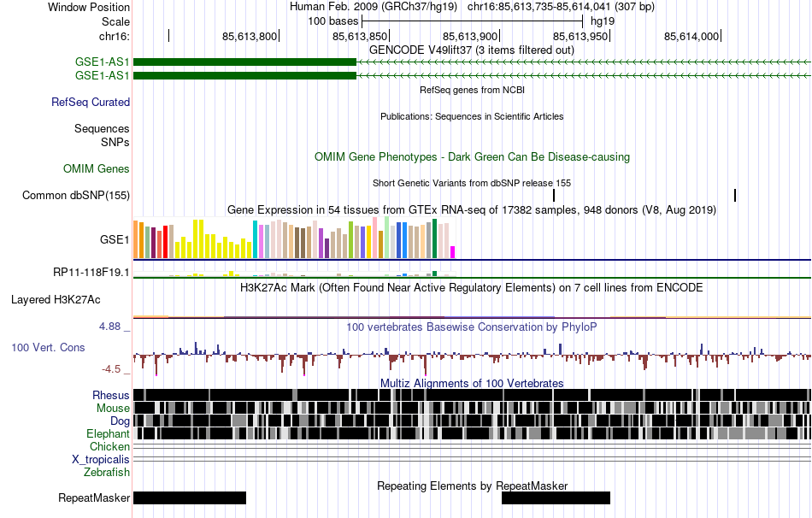This screenshot has width=812, height=518.
Task: Open the 100 Vert. Cons label
Action: coord(48,348)
